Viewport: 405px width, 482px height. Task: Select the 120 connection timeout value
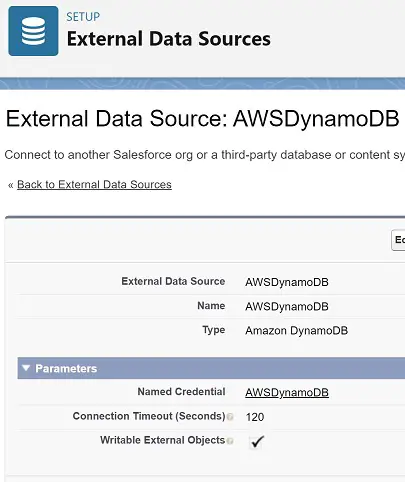point(255,417)
